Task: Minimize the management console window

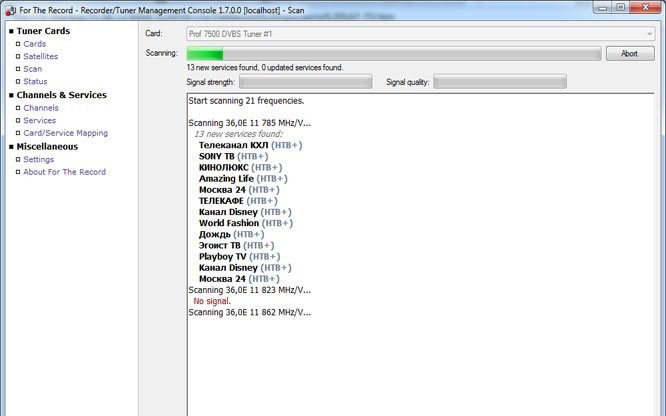Action: click(x=599, y=7)
